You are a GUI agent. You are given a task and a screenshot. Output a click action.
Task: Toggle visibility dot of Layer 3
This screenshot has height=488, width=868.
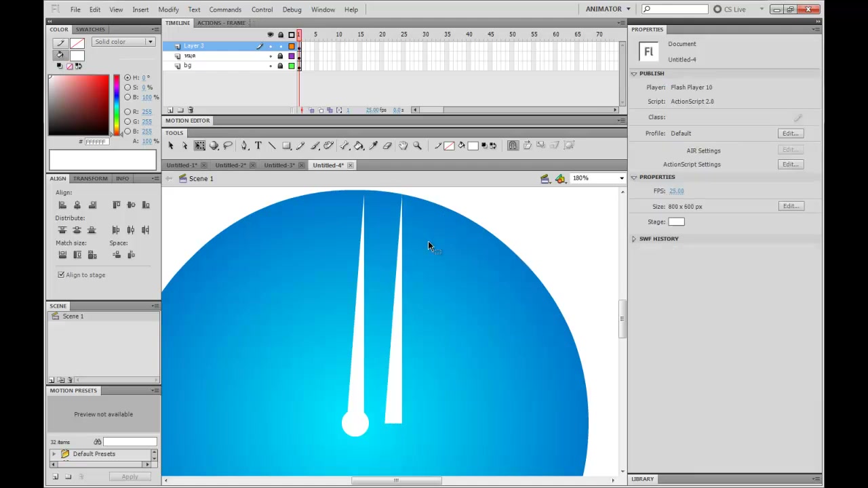tap(271, 46)
